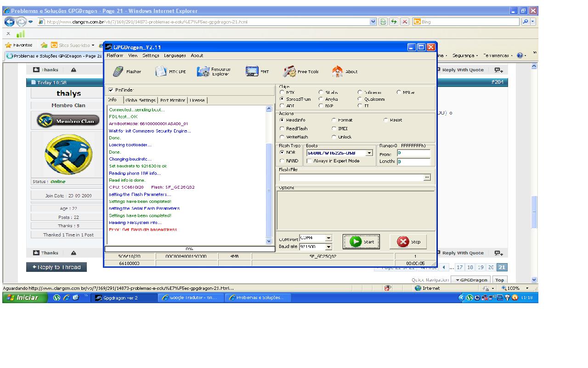
Task: Click the IE back navigation button
Action: [x=9, y=22]
